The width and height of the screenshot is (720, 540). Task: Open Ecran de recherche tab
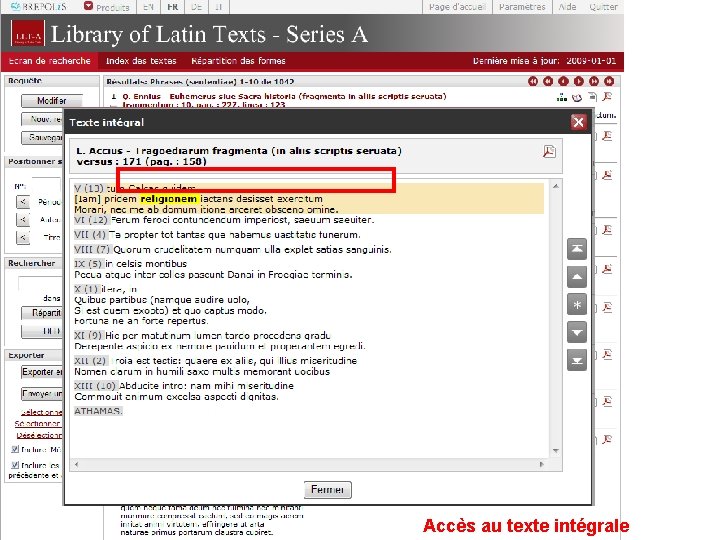coord(50,61)
